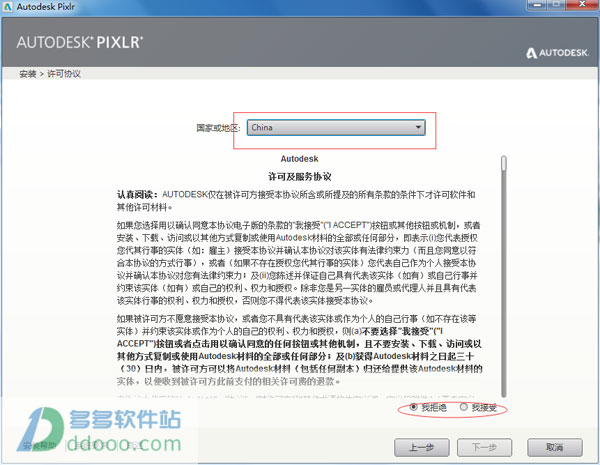The width and height of the screenshot is (600, 465).
Task: Click the 取消 button
Action: [x=555, y=447]
